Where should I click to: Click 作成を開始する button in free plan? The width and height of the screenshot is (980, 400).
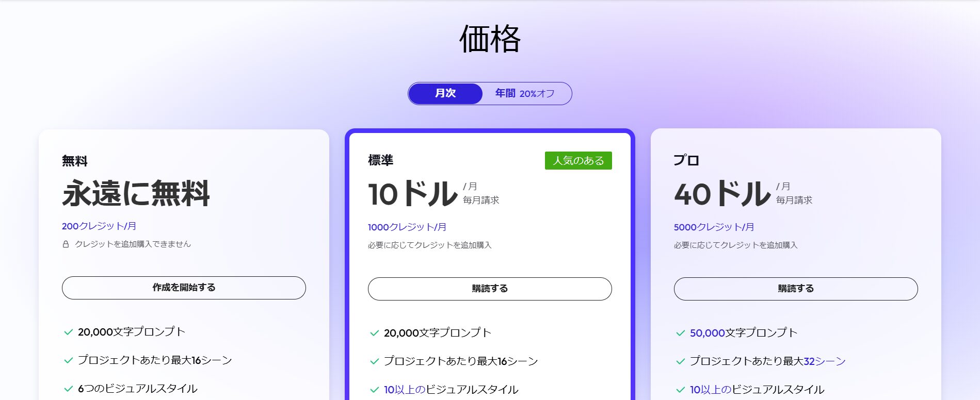pos(184,288)
